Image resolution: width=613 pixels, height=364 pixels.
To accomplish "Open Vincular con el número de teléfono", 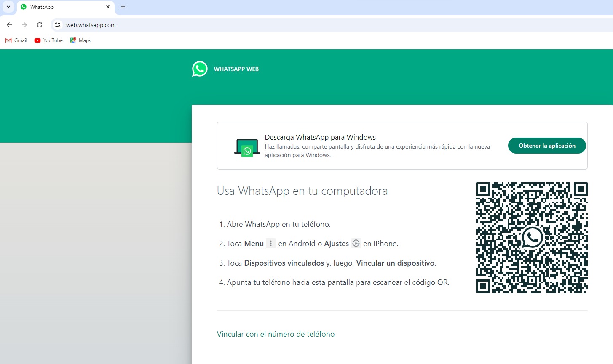I will point(276,334).
